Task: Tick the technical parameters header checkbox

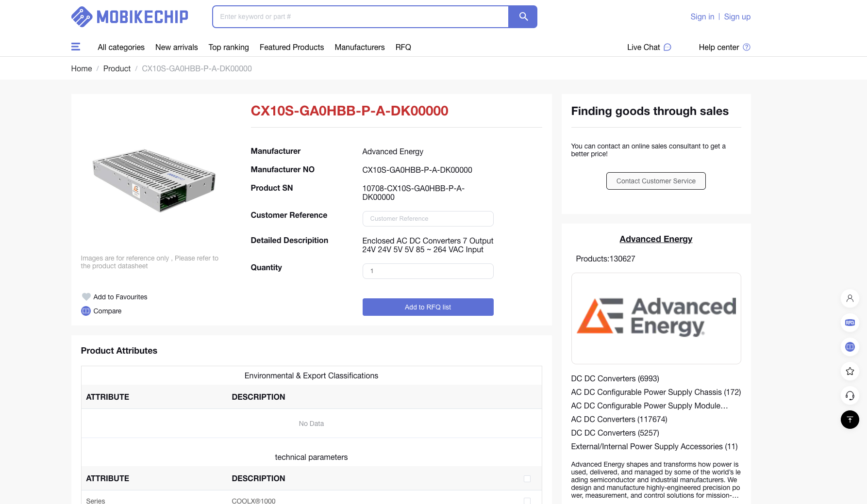Action: pyautogui.click(x=527, y=479)
